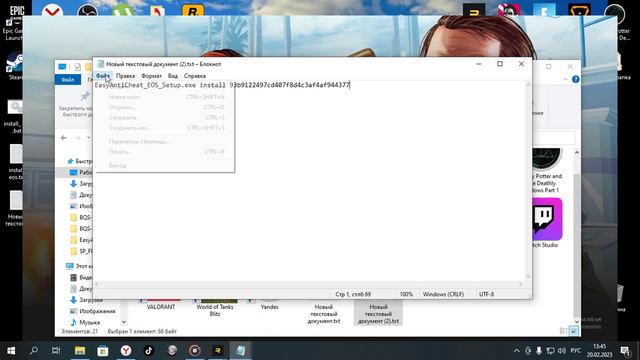Open the Windows Start menu

(x=11, y=350)
